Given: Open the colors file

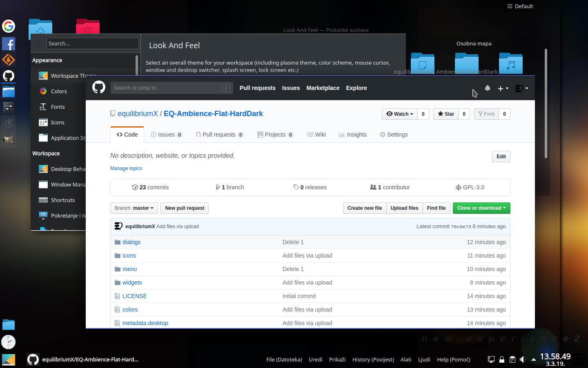Looking at the screenshot, I should [130, 310].
